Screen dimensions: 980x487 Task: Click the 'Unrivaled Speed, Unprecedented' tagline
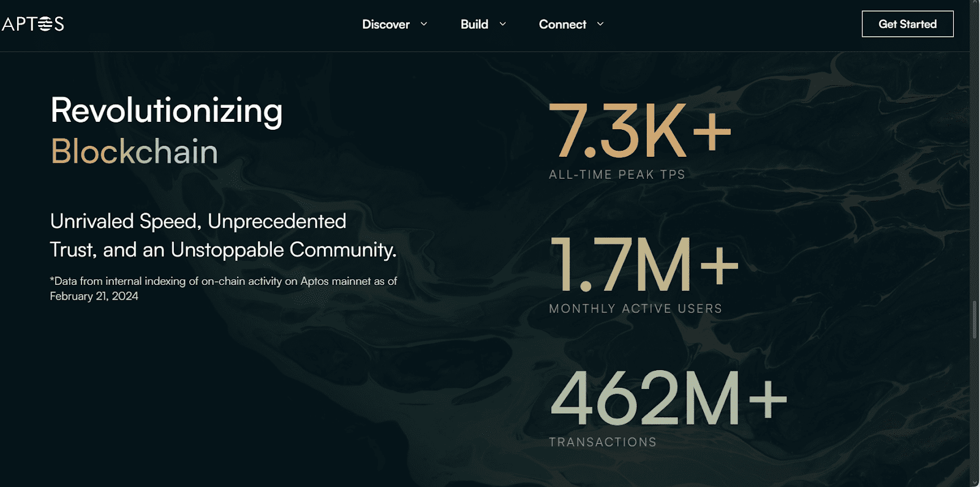point(198,221)
